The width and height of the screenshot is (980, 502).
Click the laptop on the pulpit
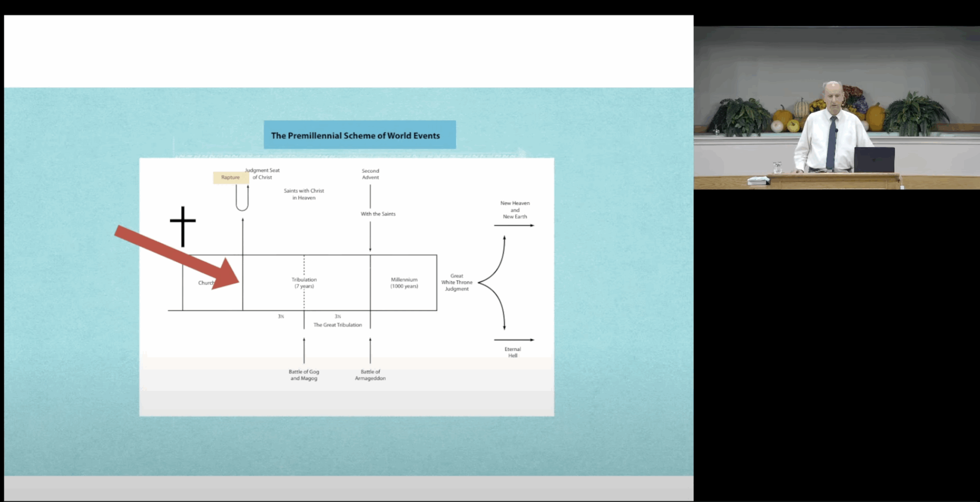pos(874,160)
